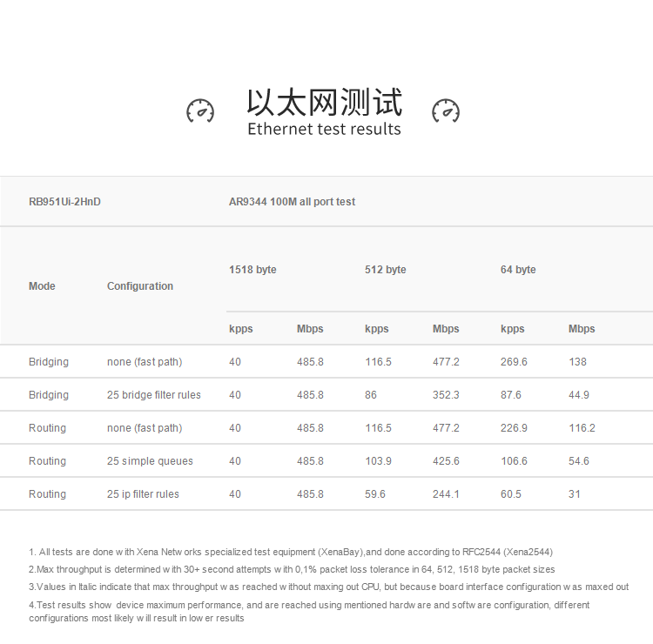653x644 pixels.
Task: Click the 116.2 Mbps value
Action: (x=582, y=428)
